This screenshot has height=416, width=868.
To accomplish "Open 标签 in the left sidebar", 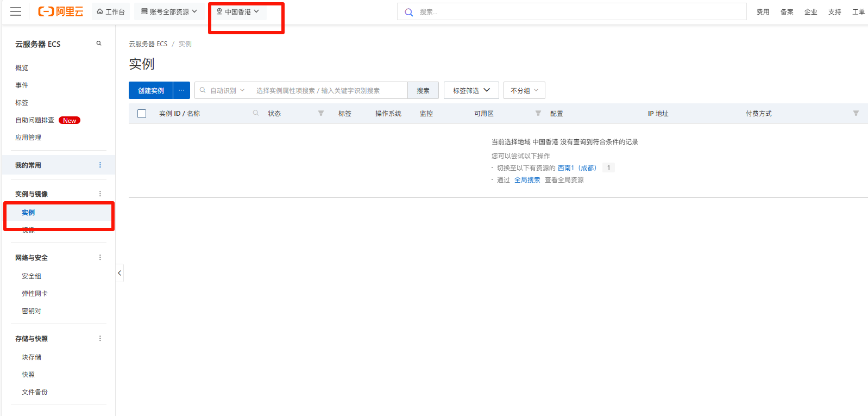I will (22, 103).
